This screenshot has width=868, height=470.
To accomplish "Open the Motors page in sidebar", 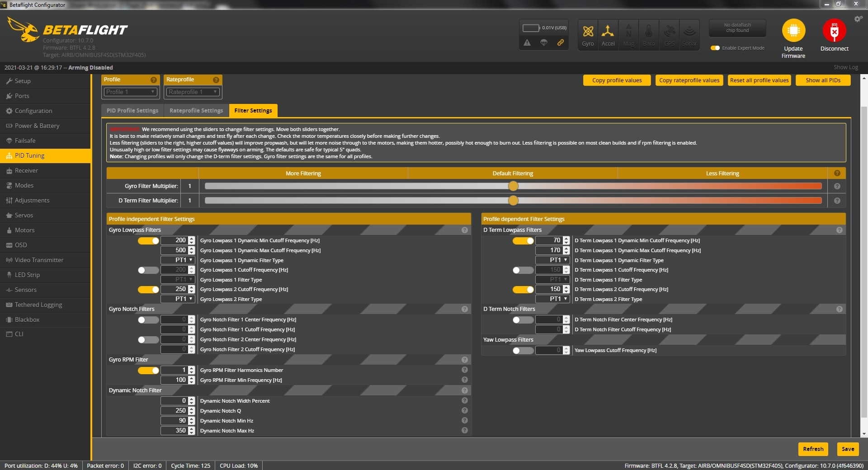I will click(45, 230).
